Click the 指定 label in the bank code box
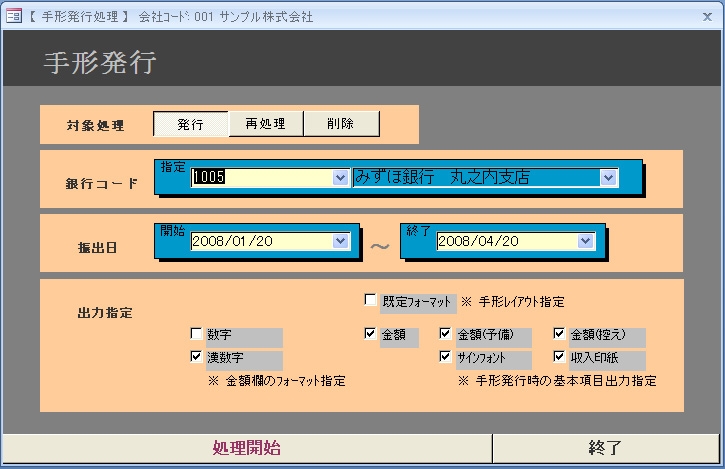The image size is (725, 469). pos(173,167)
